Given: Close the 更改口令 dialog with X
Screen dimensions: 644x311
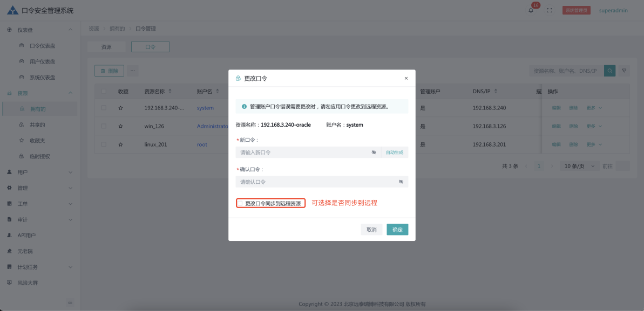Looking at the screenshot, I should [x=406, y=78].
